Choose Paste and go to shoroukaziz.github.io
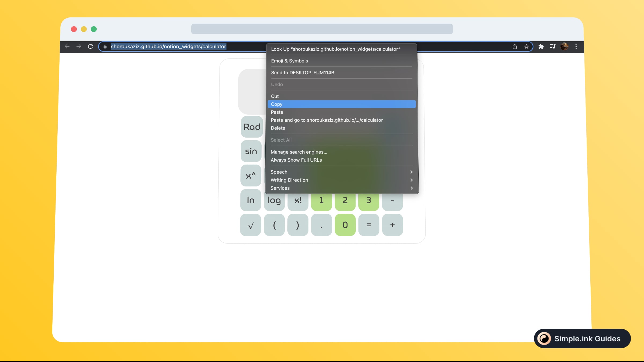Viewport: 644px width, 362px height. [x=341, y=120]
